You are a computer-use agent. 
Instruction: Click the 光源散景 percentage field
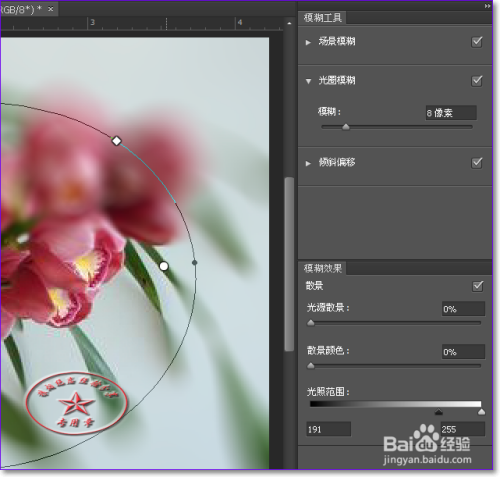tap(463, 309)
